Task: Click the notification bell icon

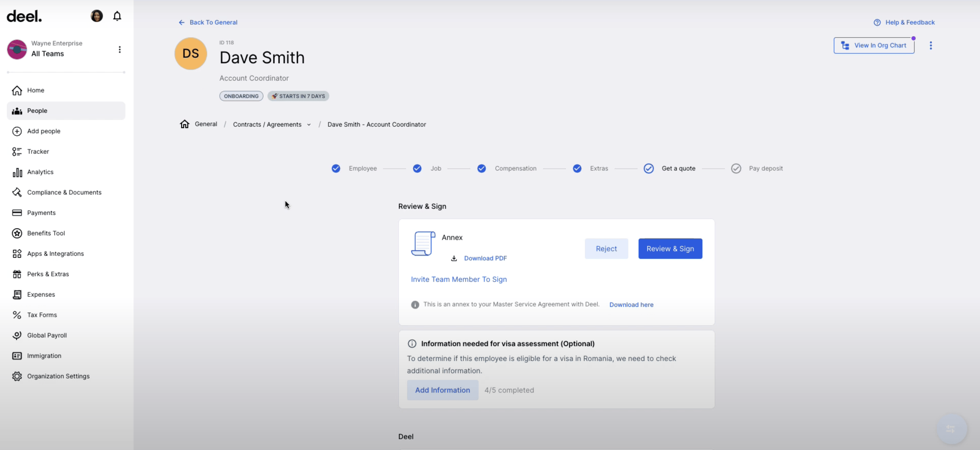Action: coord(117,16)
